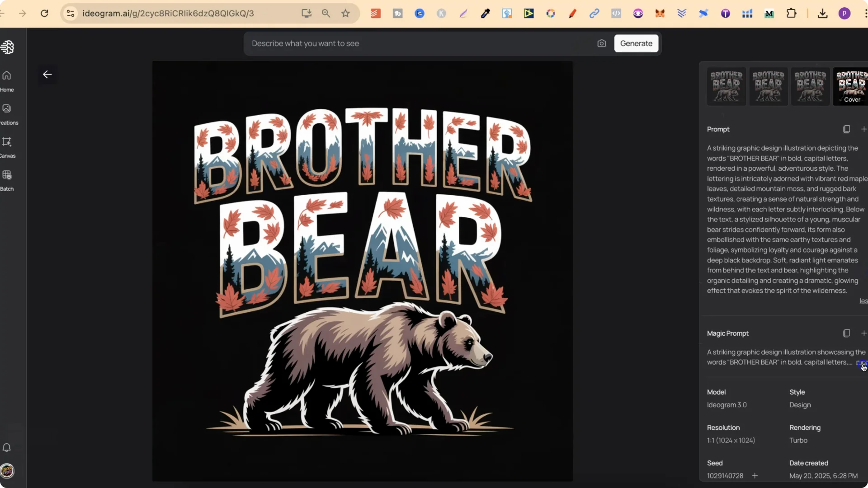Select the Brother Bear Cover thumbnail
The image size is (868, 488).
pos(850,86)
